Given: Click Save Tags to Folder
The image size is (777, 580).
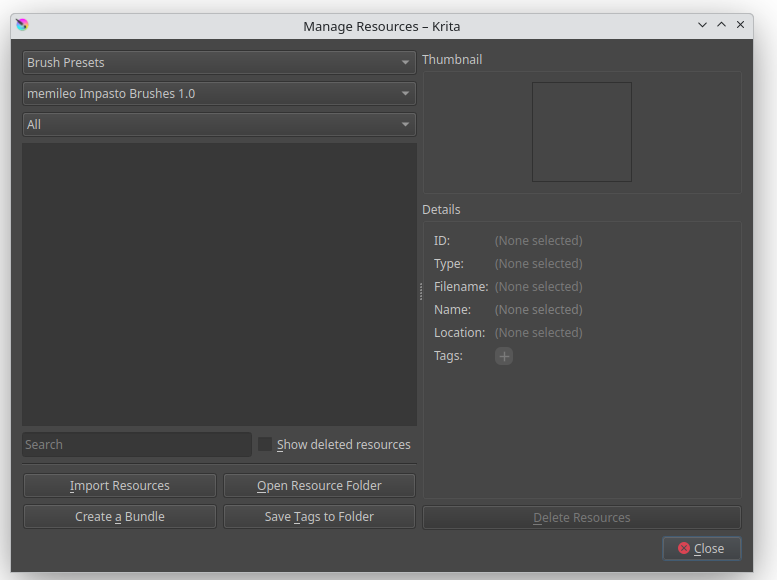Looking at the screenshot, I should 319,517.
